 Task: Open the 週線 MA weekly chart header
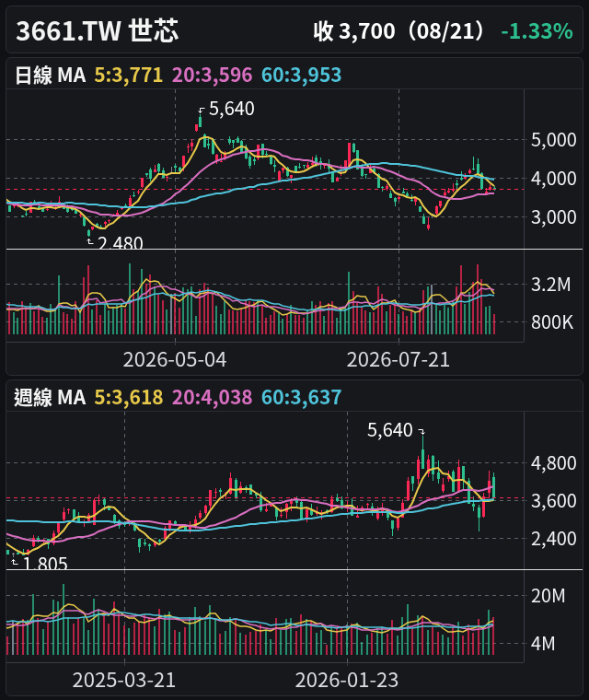click(50, 397)
